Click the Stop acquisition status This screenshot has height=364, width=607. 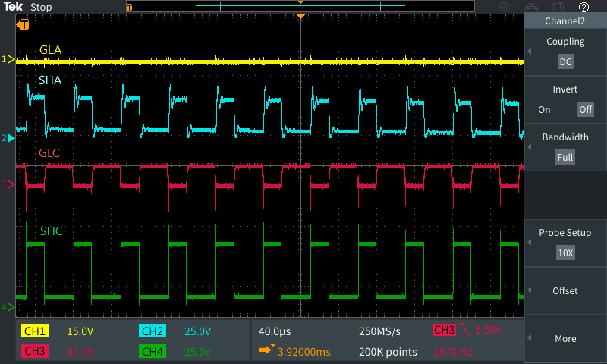(x=41, y=8)
